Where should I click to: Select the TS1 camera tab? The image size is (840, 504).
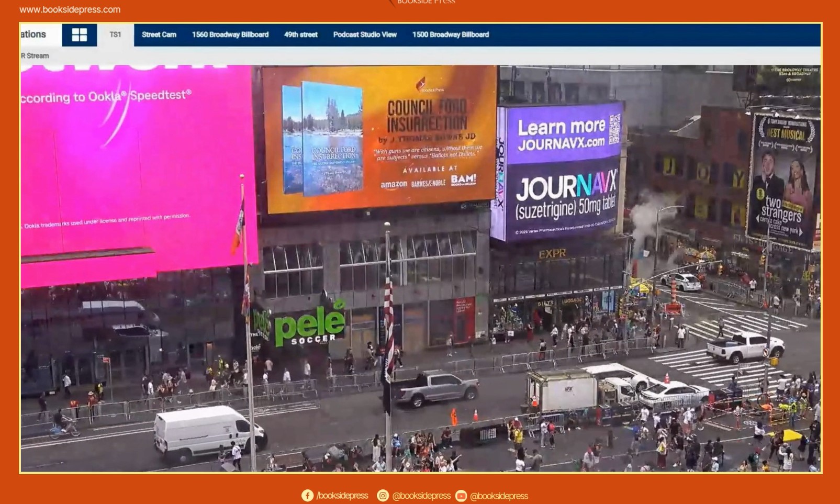click(115, 35)
